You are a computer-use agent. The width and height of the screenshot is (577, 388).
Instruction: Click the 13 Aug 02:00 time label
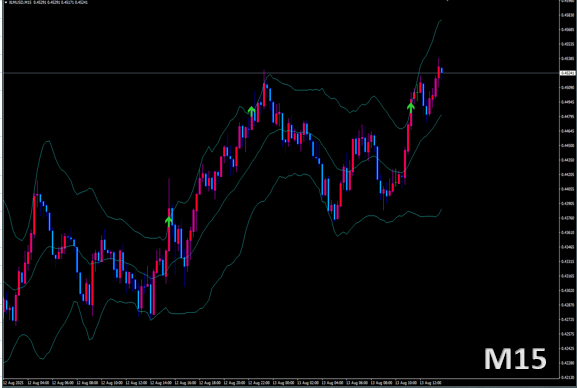coord(308,383)
